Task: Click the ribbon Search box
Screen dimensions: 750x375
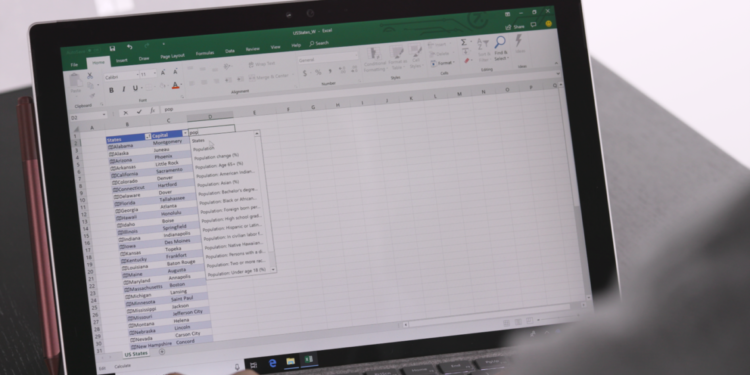Action: 319,43
